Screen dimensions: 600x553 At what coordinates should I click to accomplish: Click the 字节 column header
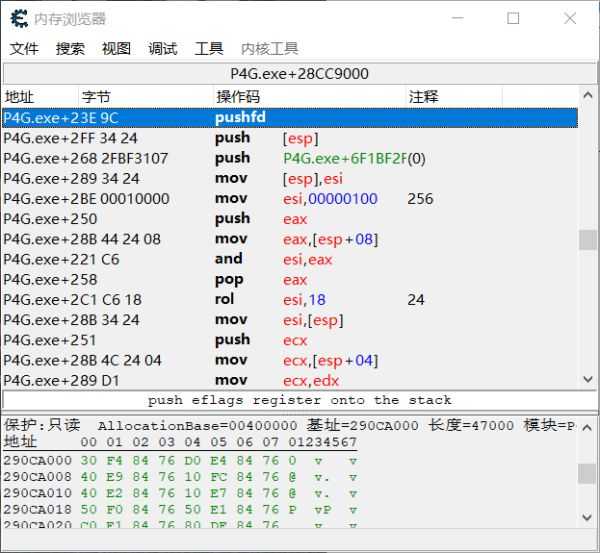coord(96,97)
